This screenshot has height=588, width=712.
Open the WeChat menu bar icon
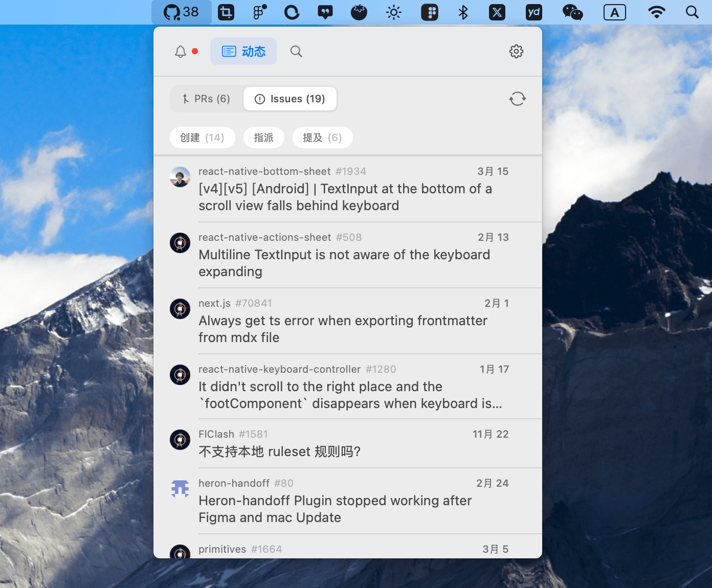572,12
